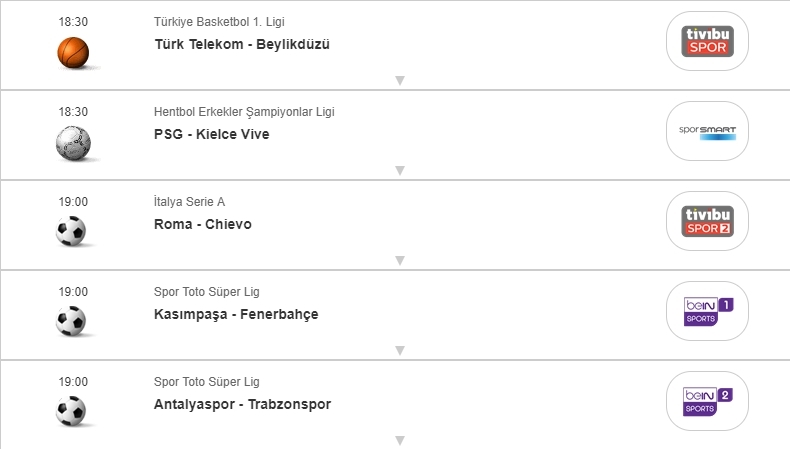This screenshot has width=790, height=449.
Task: Open the Spor Smart channel logo
Action: pyautogui.click(x=707, y=131)
